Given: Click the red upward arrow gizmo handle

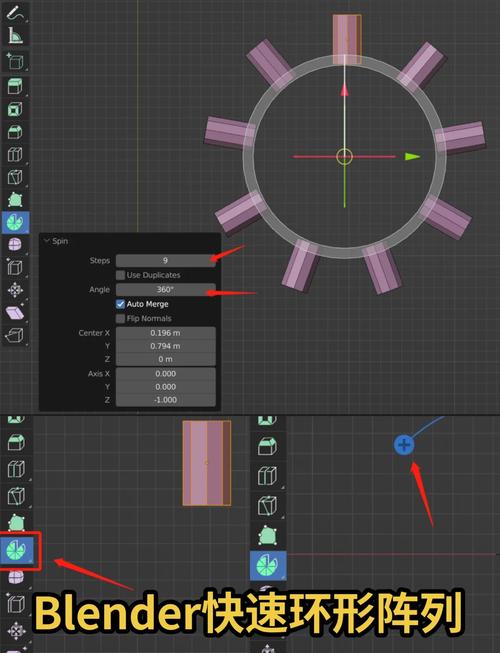Looking at the screenshot, I should (x=344, y=90).
